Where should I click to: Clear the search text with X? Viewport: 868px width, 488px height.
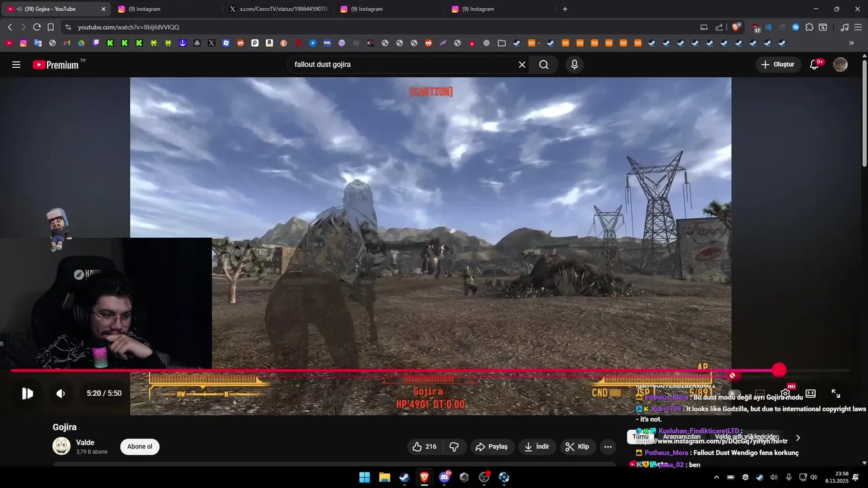pos(522,65)
